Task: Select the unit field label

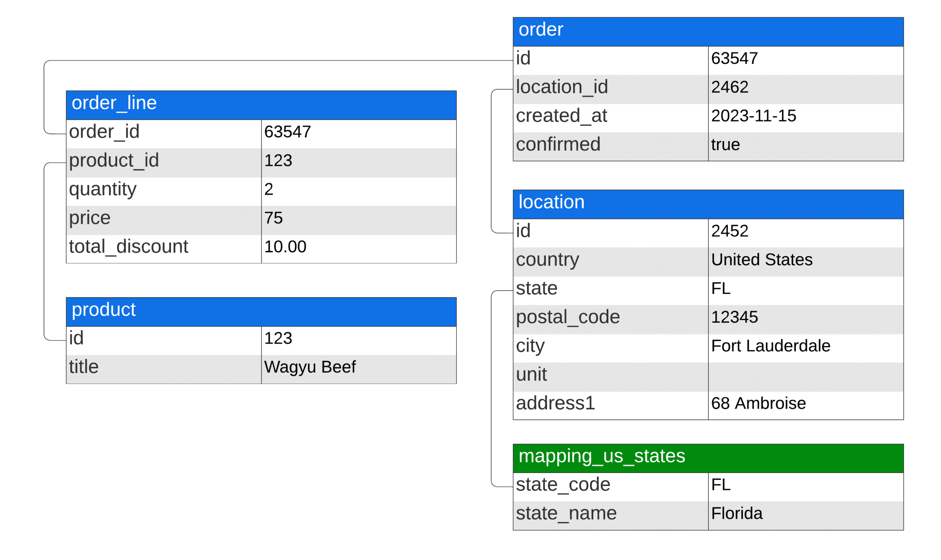Action: pyautogui.click(x=531, y=374)
